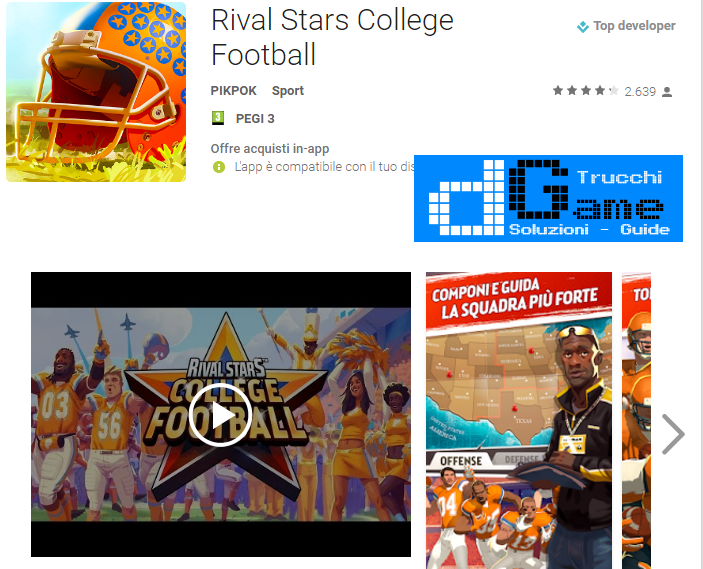Open the partially visible third screenshot
This screenshot has height=569, width=703.
636,420
